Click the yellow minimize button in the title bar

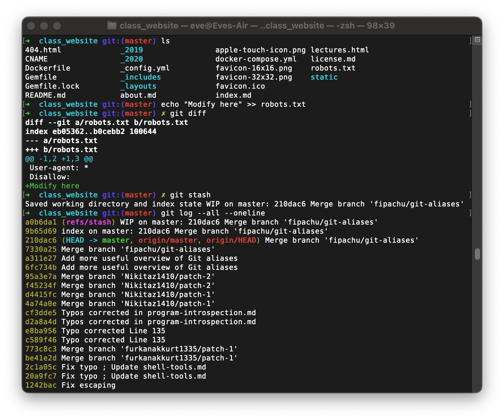click(x=44, y=26)
